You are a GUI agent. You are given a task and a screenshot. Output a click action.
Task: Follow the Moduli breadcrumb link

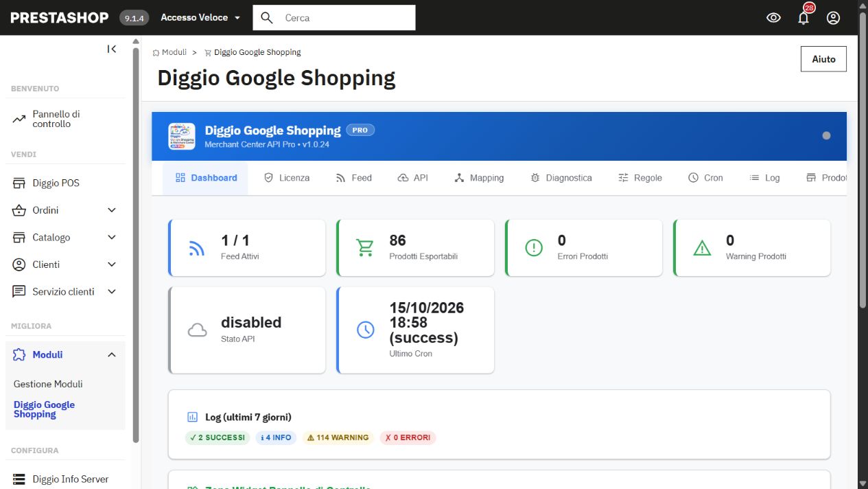174,52
